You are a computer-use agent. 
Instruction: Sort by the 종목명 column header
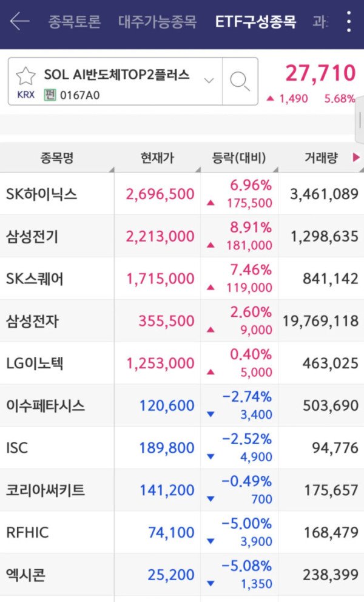point(57,157)
